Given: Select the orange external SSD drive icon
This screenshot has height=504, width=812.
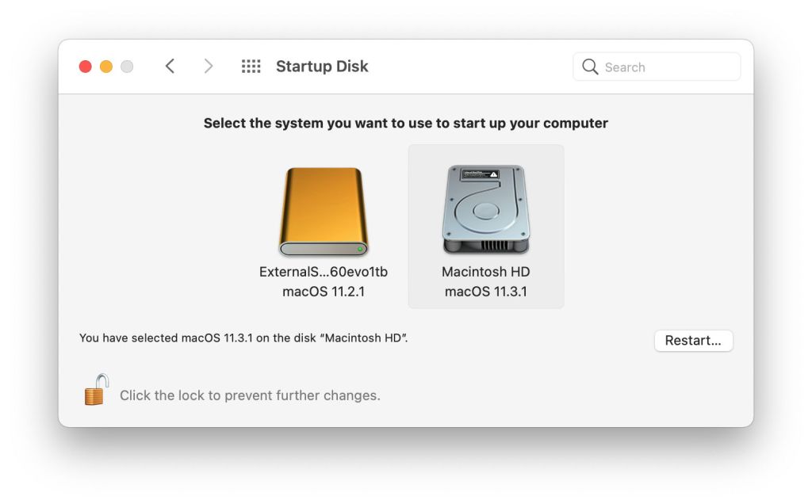Looking at the screenshot, I should (324, 211).
